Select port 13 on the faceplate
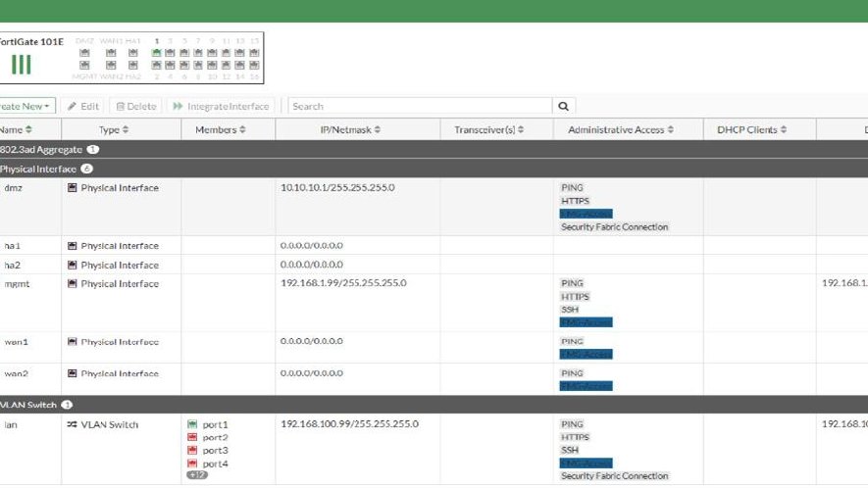Viewport: 868px width, 488px height. pos(239,53)
